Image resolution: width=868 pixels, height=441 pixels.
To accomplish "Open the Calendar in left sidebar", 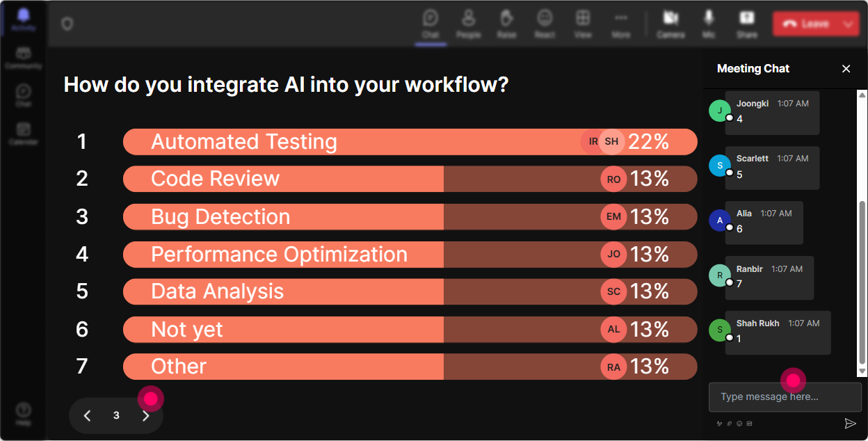I will pos(24,131).
